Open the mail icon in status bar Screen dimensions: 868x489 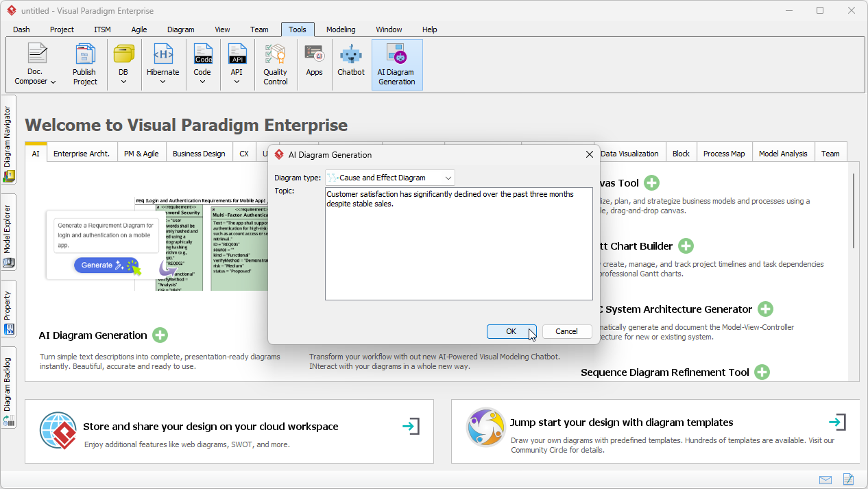(825, 479)
